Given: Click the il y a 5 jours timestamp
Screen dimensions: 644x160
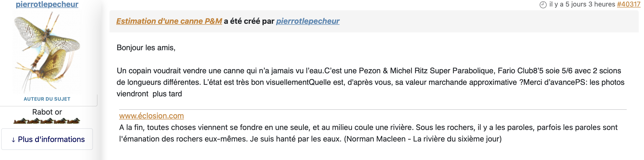Looking at the screenshot, I should 582,4.
